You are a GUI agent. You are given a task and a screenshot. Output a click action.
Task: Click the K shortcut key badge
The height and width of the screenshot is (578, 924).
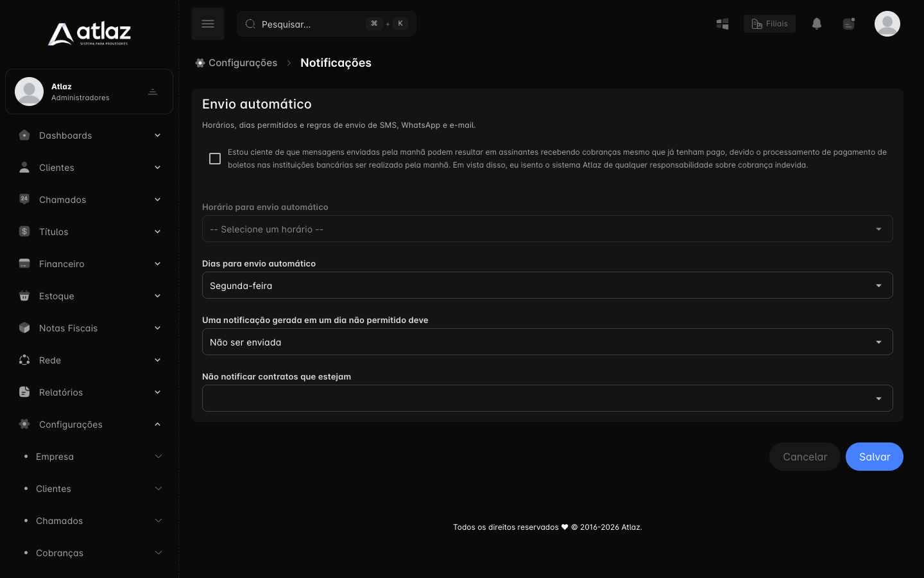(400, 24)
